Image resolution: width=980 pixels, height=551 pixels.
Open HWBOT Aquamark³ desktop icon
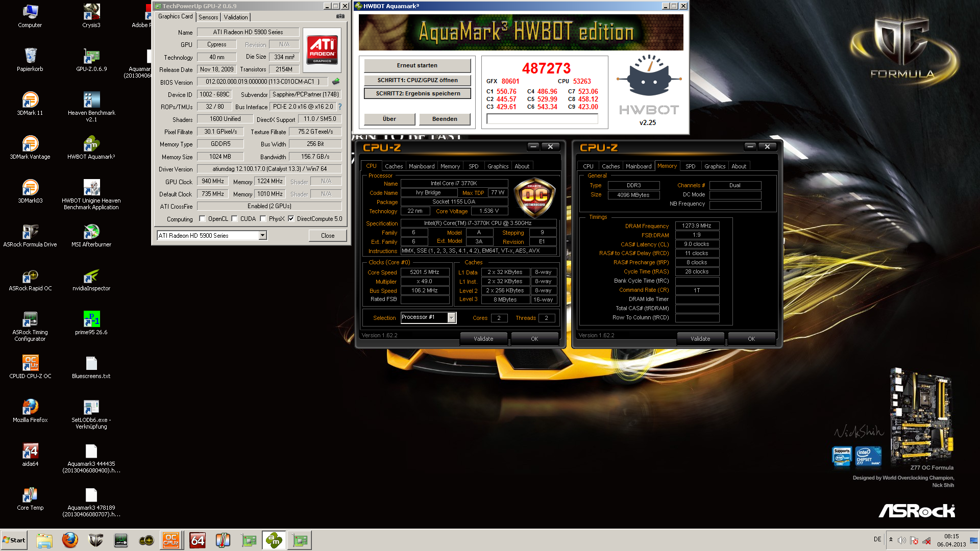click(91, 147)
